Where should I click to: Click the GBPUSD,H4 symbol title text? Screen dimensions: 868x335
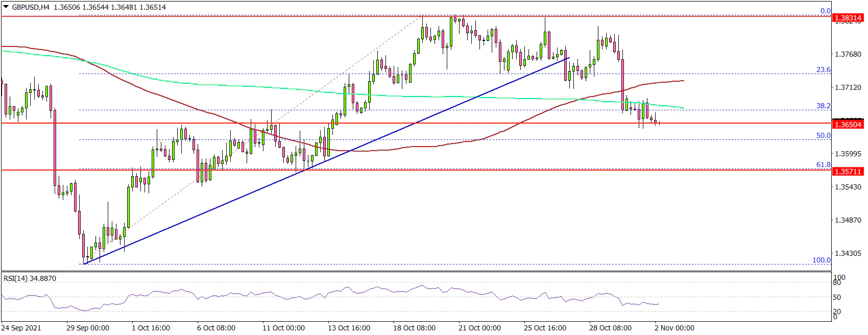[30, 7]
